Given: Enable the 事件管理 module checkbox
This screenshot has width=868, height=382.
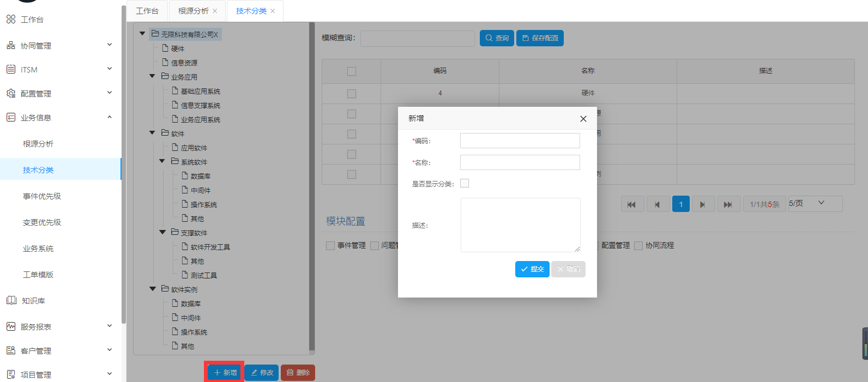Looking at the screenshot, I should [330, 246].
